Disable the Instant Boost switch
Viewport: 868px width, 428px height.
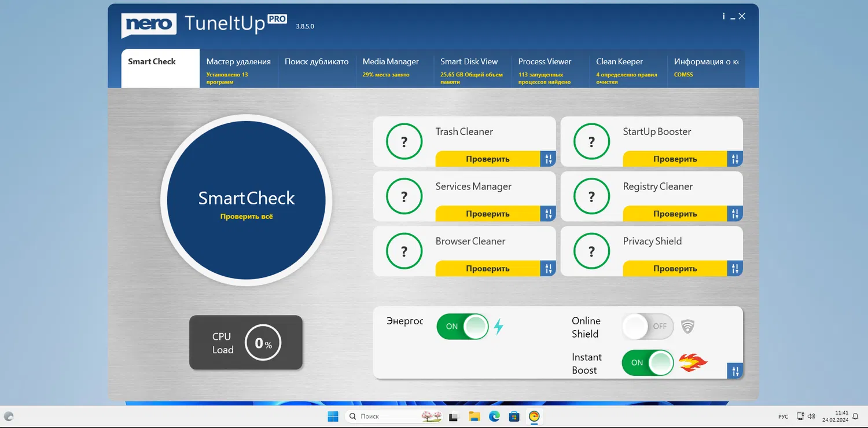tap(648, 363)
